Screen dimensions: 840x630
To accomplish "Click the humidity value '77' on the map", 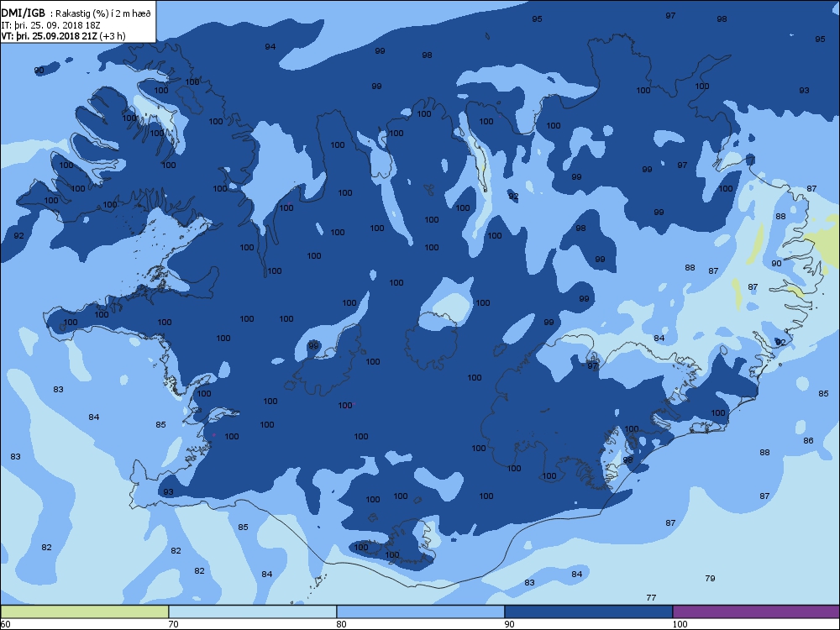I will pyautogui.click(x=651, y=597).
